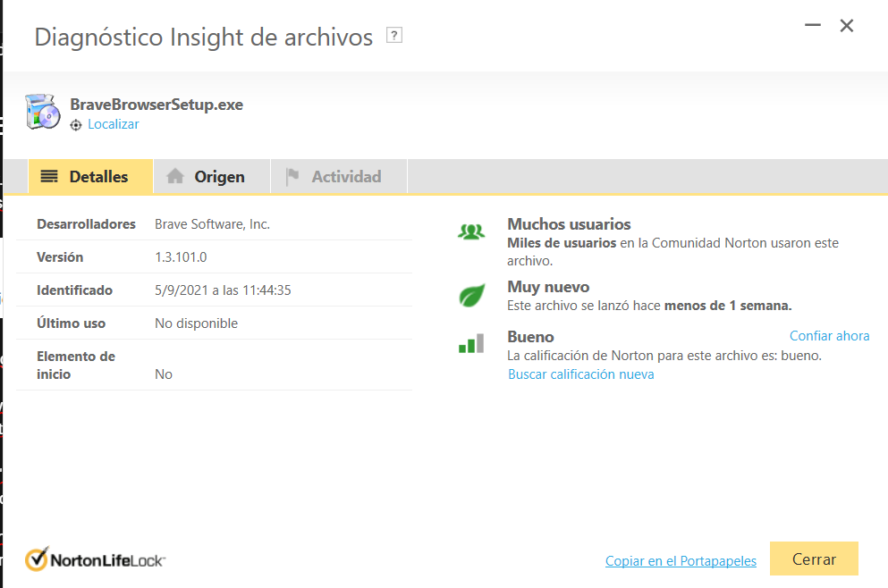The height and width of the screenshot is (588, 888).
Task: Click the Muchos usuarios people icon
Action: 471,231
